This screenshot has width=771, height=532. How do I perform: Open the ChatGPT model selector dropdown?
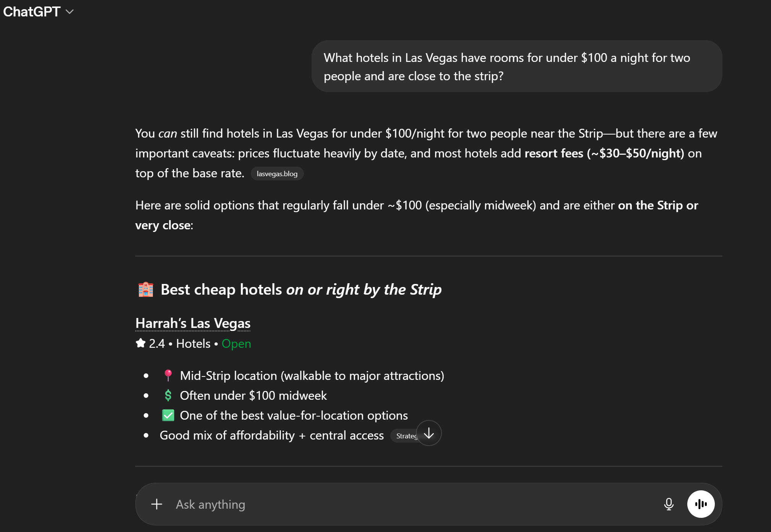pyautogui.click(x=39, y=11)
